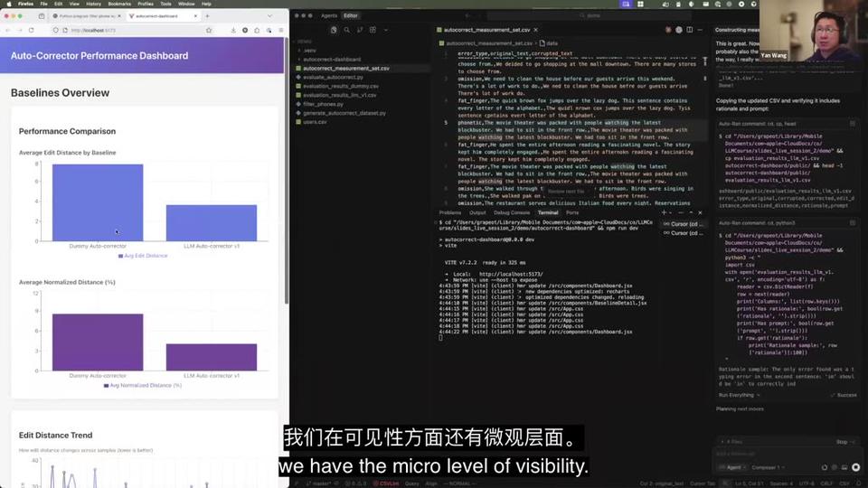The height and width of the screenshot is (488, 868).
Task: Click the LLM Auto-corrector v1 purple bar
Action: (212, 357)
